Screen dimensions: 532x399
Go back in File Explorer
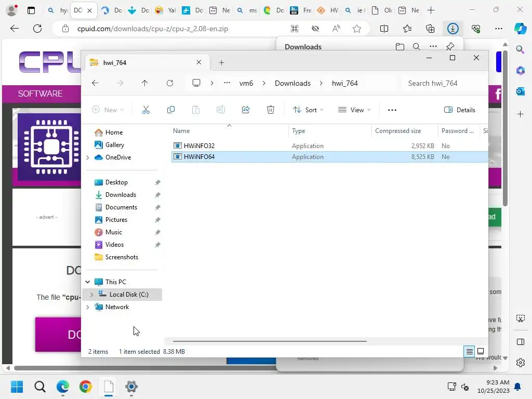click(x=95, y=83)
